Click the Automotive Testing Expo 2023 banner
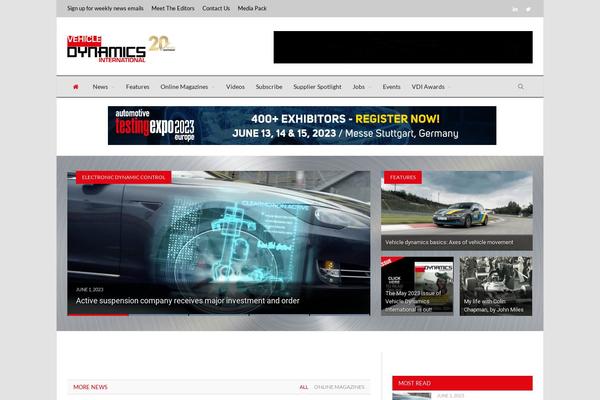Screen dimensions: 600x400 pos(302,126)
